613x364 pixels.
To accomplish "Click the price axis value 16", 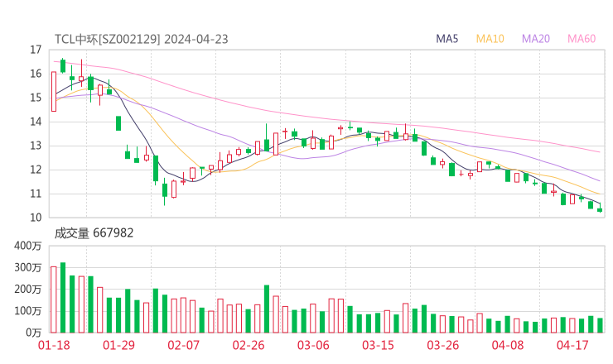I will pos(36,74).
